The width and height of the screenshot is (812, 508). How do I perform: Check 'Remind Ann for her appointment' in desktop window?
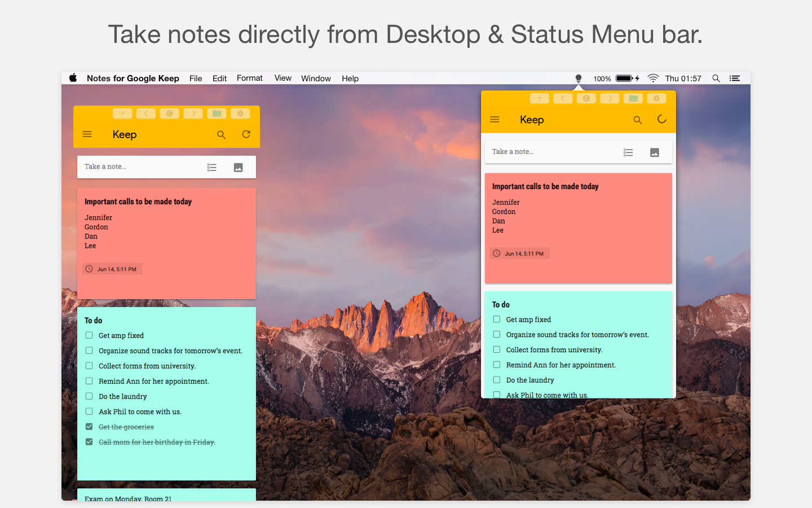(89, 381)
